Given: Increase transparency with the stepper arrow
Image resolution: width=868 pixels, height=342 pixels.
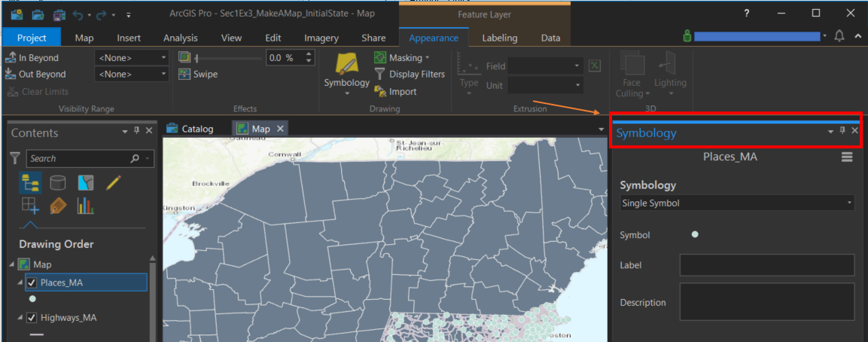Looking at the screenshot, I should coord(309,53).
